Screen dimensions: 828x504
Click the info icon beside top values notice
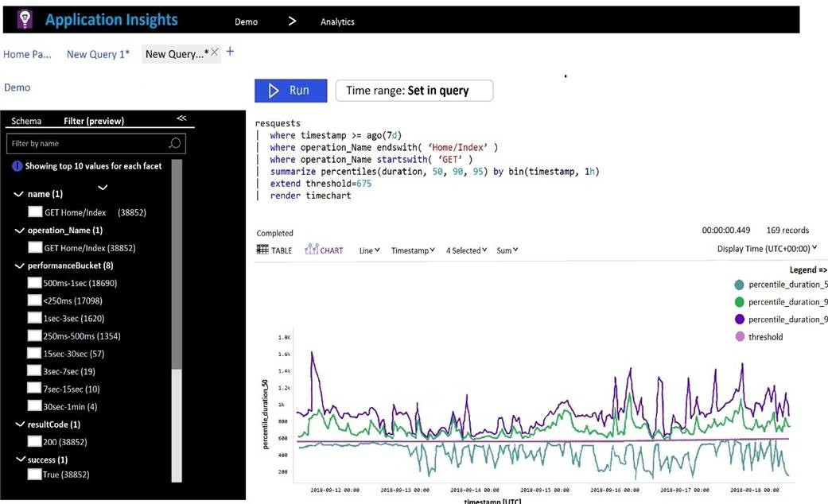[17, 166]
